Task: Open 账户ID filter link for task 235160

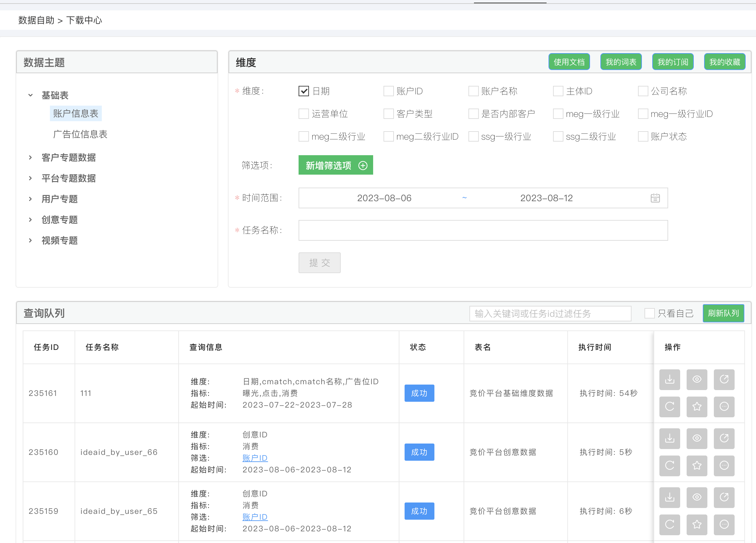Action: (x=255, y=458)
